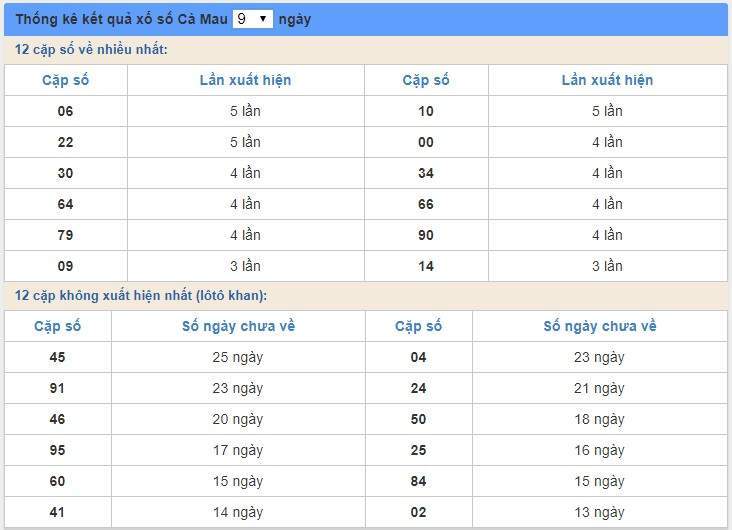Click the '25 ngày' cell

coord(238,357)
